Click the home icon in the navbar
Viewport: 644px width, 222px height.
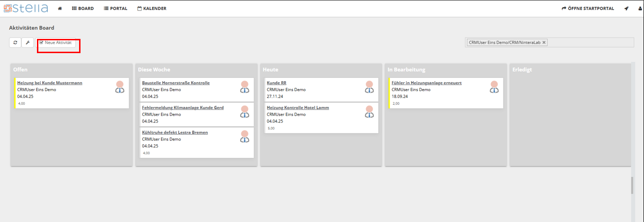click(x=60, y=9)
